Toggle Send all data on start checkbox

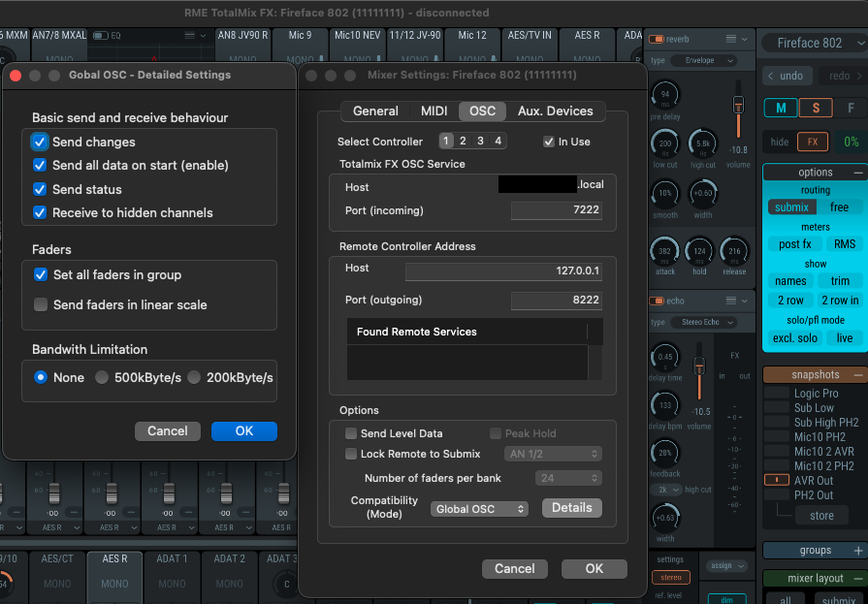point(40,165)
